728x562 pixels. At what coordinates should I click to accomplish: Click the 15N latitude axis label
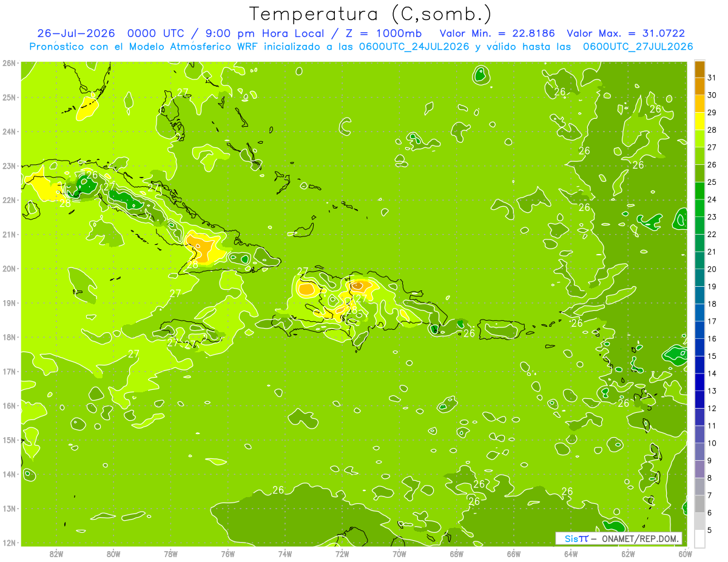pyautogui.click(x=9, y=440)
